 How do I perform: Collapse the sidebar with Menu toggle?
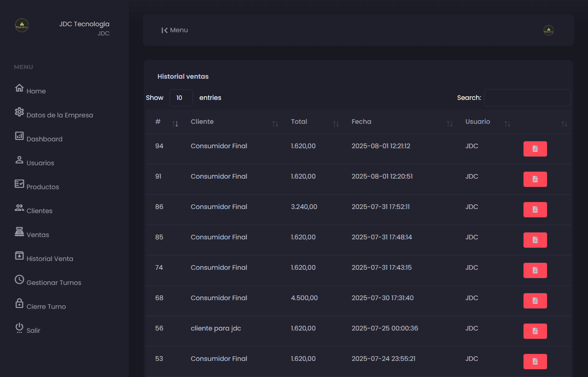click(x=175, y=30)
